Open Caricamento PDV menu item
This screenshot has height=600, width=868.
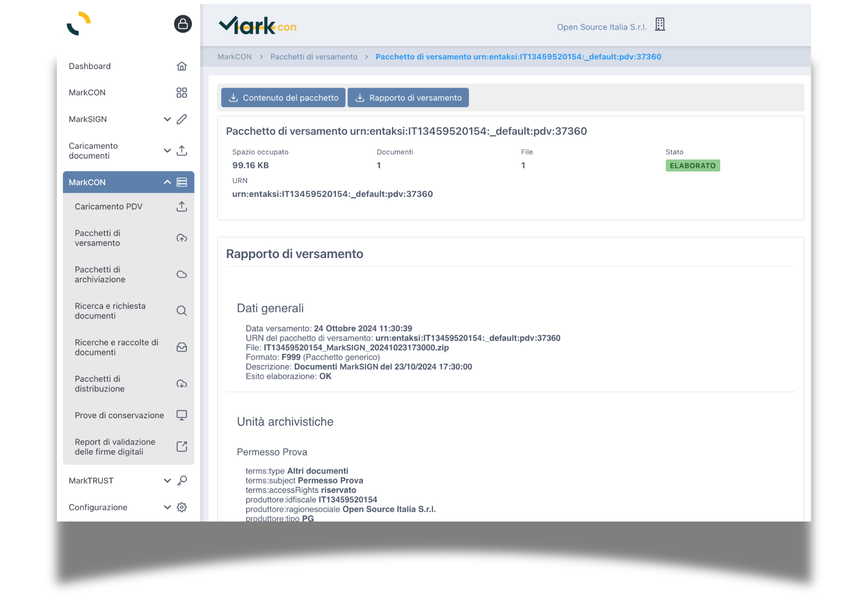128,206
